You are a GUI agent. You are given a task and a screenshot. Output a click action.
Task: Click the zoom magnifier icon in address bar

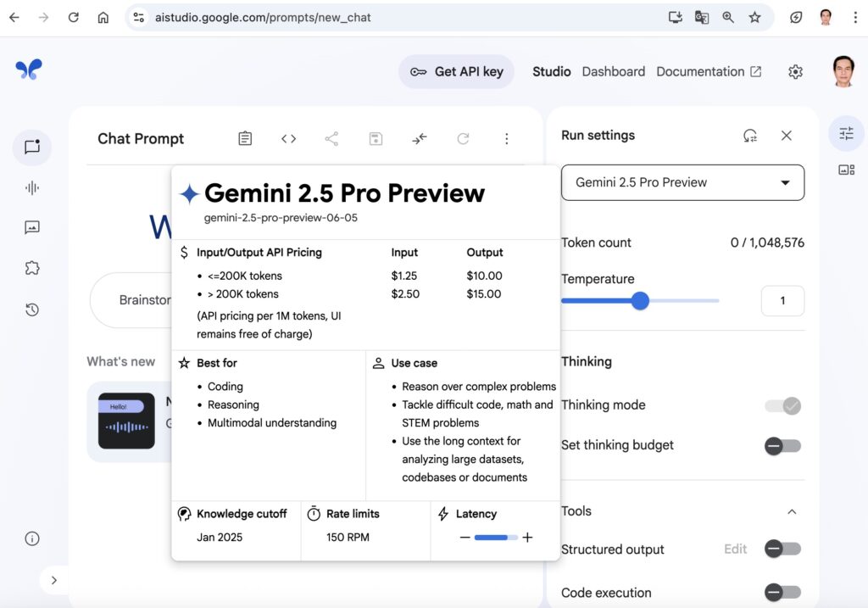(x=728, y=17)
